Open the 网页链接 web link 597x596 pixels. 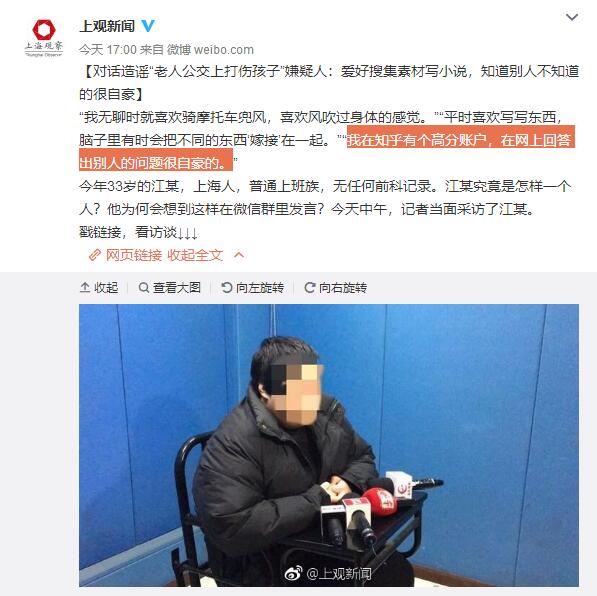click(134, 255)
